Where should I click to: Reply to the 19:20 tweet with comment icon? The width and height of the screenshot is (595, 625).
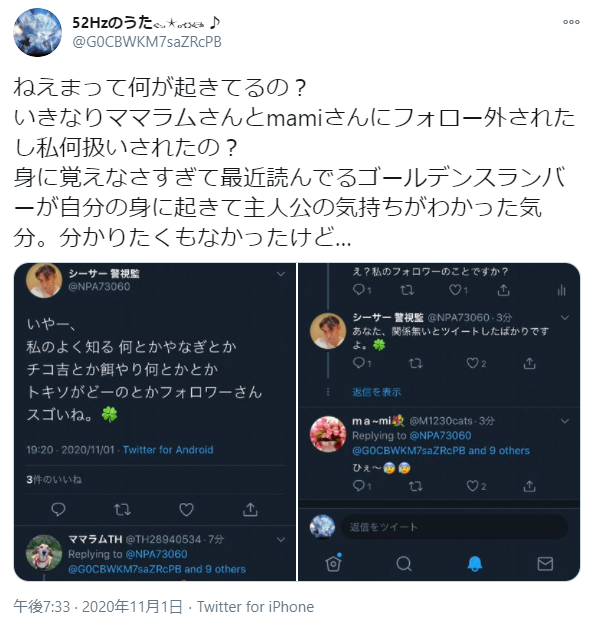(x=58, y=509)
